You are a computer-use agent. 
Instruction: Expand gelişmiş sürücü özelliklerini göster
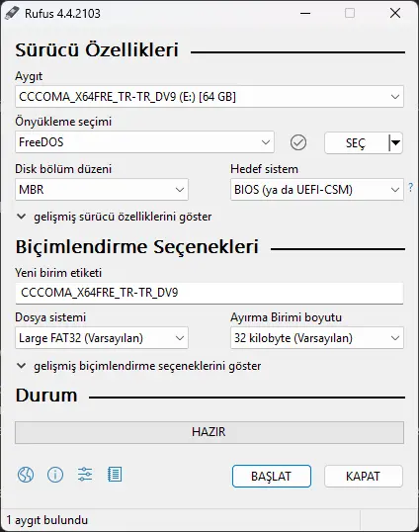tap(115, 217)
